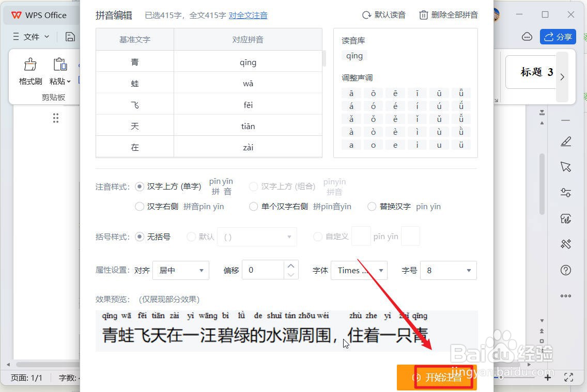Image resolution: width=587 pixels, height=392 pixels.
Task: Increase the 偏移 value with the up arrow
Action: [291, 265]
